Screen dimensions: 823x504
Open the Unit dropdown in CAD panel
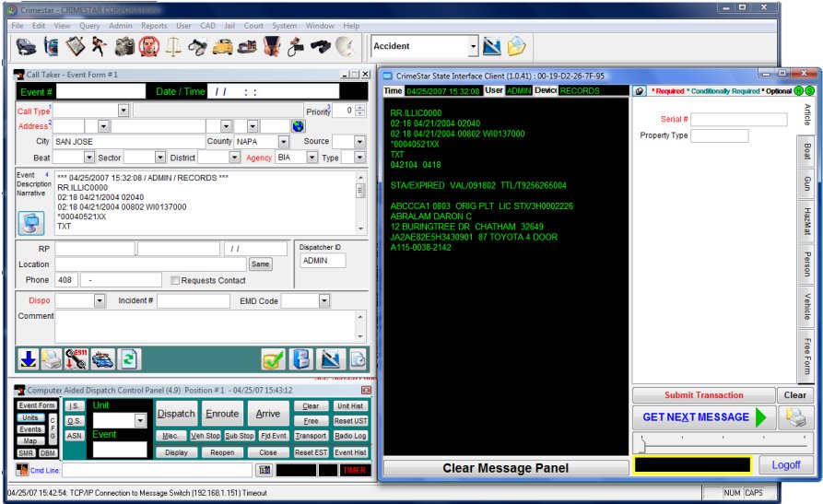tap(140, 420)
